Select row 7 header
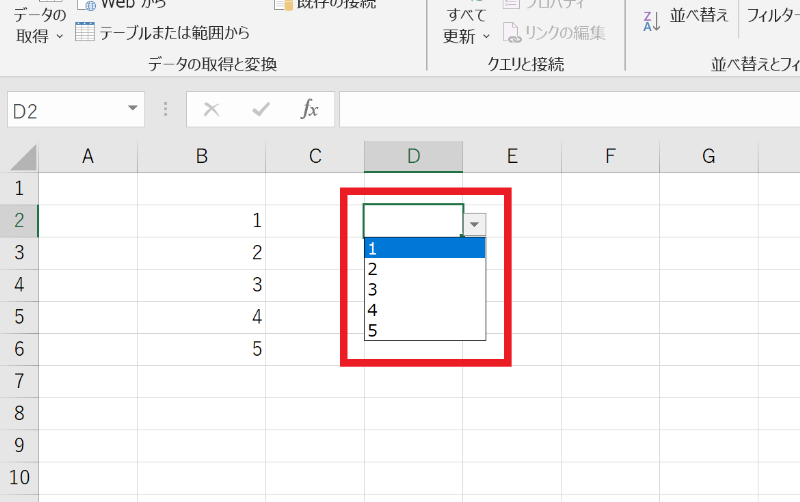This screenshot has width=800, height=502. pyautogui.click(x=19, y=382)
